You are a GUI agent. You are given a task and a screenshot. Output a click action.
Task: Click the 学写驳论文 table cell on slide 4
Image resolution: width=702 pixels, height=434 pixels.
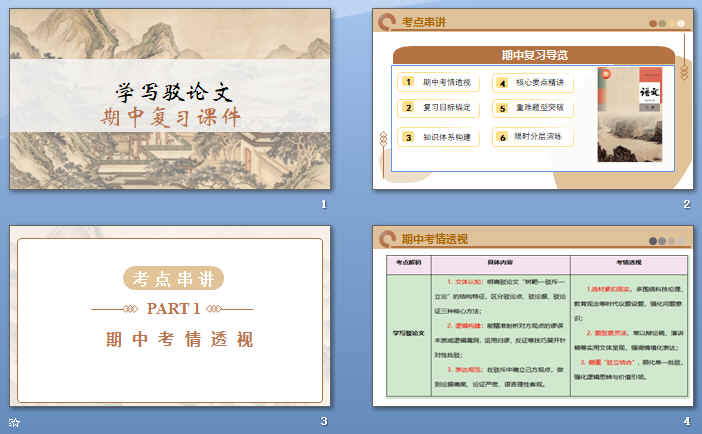(x=408, y=333)
